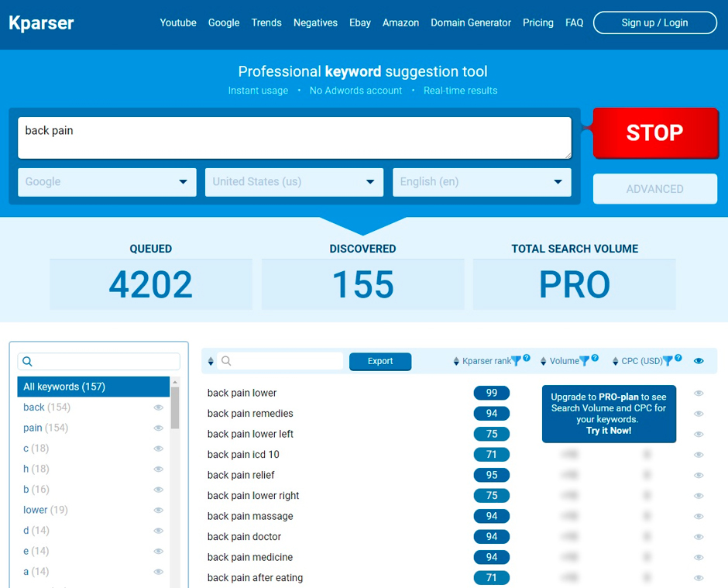Click the rank 95 badge for back pain relief
728x588 pixels.
point(492,475)
